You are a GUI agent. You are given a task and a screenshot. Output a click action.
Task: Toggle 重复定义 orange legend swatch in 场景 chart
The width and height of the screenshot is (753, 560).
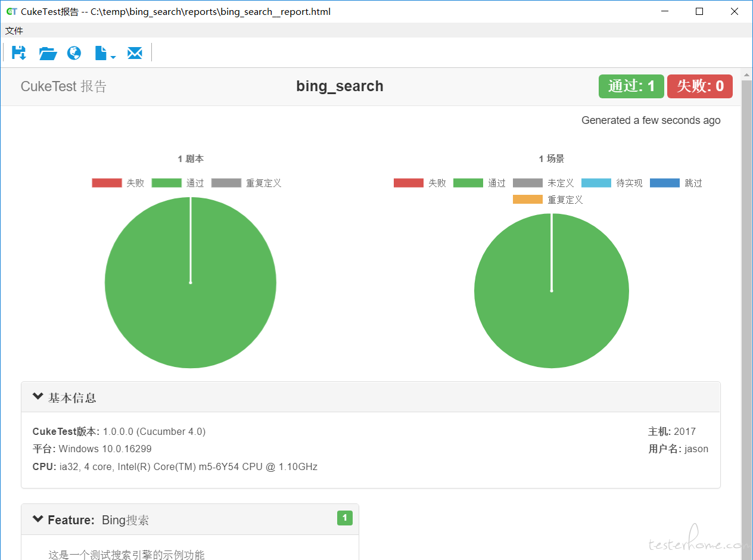point(528,200)
